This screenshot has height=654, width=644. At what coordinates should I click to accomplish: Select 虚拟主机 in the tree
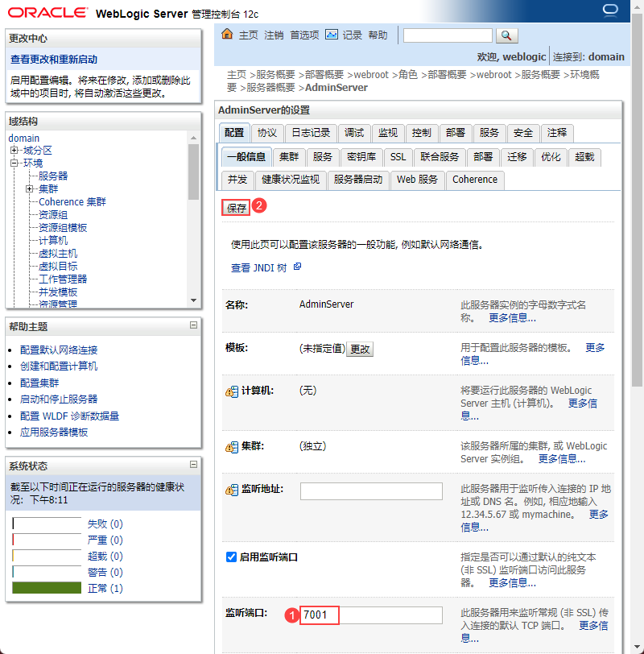point(58,254)
